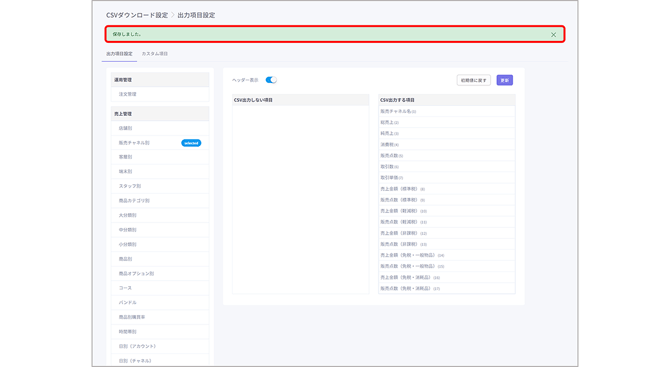Open 商品別購買率 in the sidebar
This screenshot has width=670, height=367.
point(160,317)
